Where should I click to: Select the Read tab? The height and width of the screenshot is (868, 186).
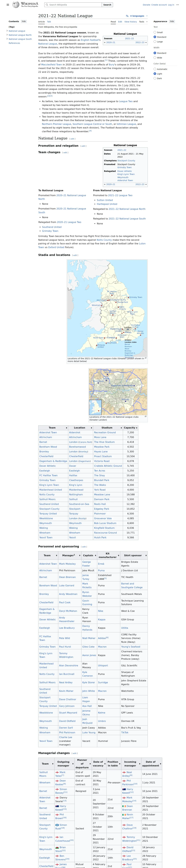(x=113, y=22)
